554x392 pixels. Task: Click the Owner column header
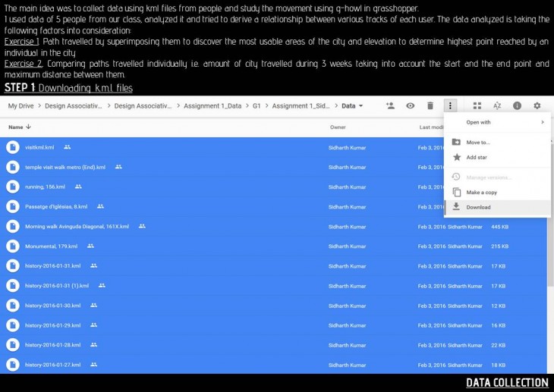tap(338, 127)
